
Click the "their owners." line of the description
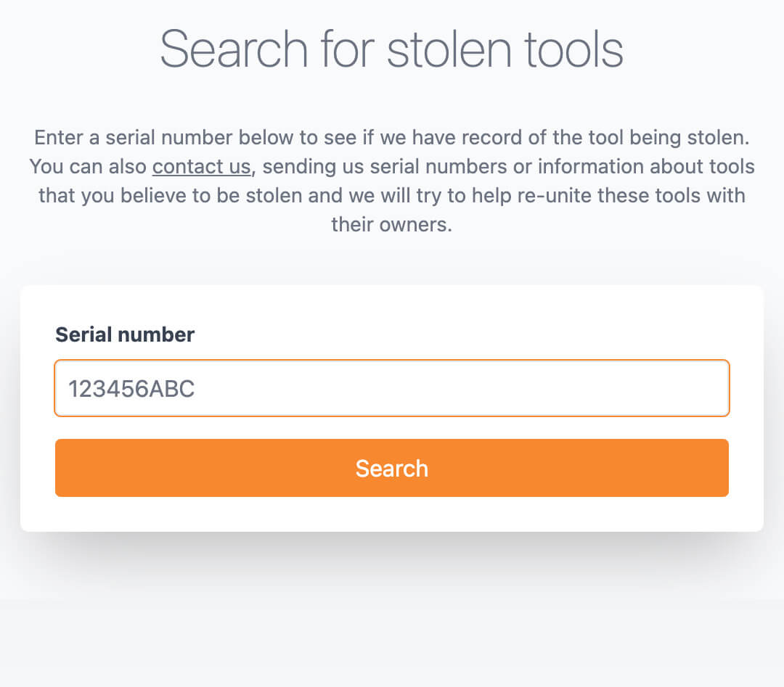392,225
